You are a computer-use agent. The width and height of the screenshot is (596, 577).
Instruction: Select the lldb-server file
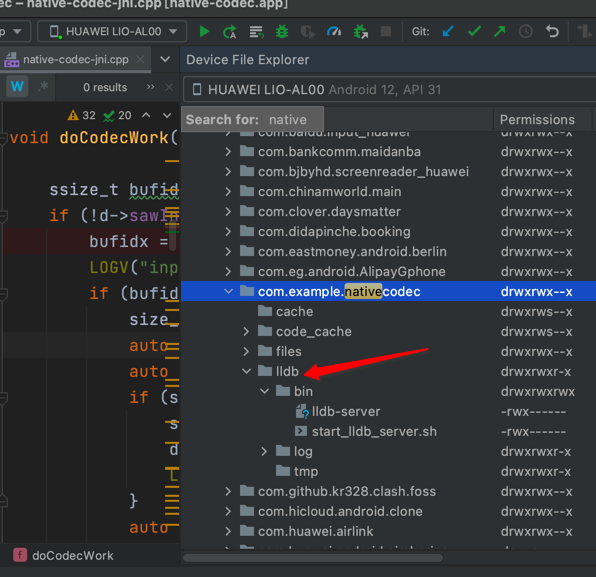pyautogui.click(x=346, y=411)
